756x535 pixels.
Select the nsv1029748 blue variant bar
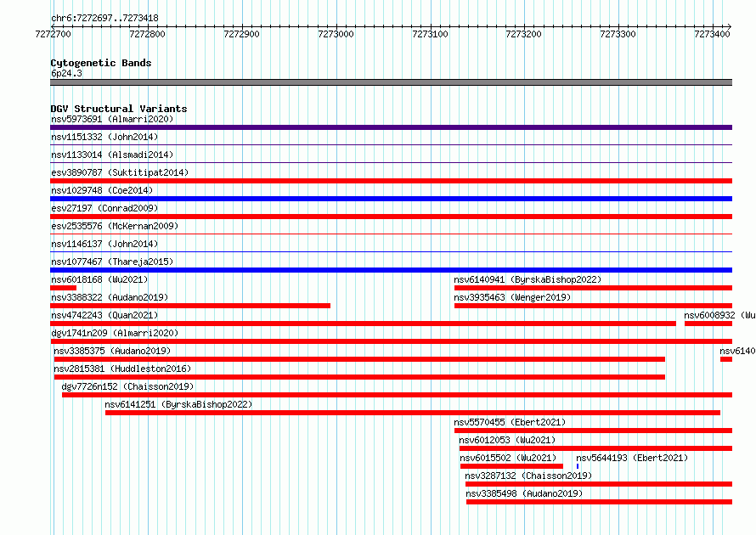[391, 199]
